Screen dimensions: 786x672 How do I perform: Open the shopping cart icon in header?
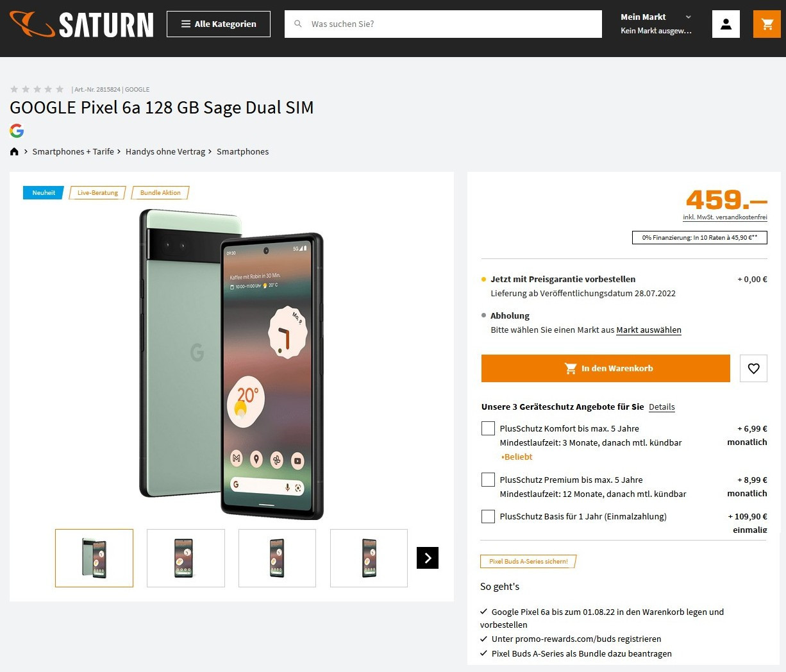click(767, 24)
